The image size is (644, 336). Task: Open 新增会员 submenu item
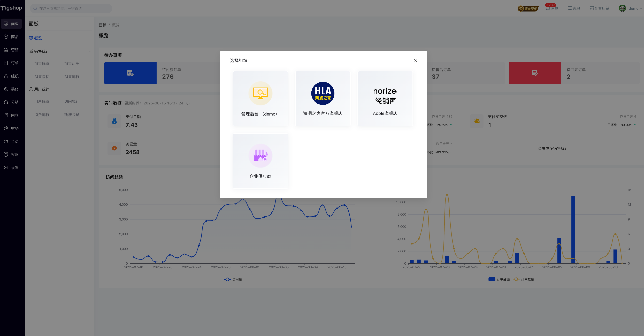coord(72,114)
